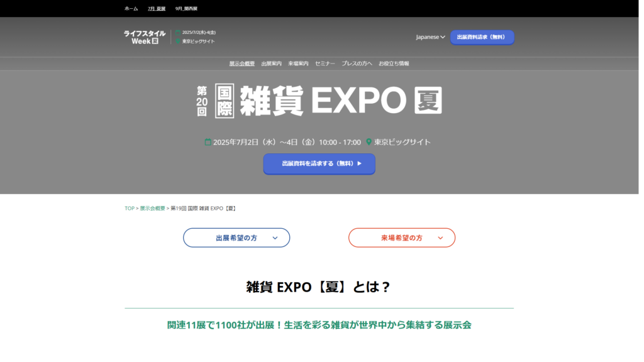
Task: Expand the 出展希望の方 dropdown
Action: pos(236,238)
